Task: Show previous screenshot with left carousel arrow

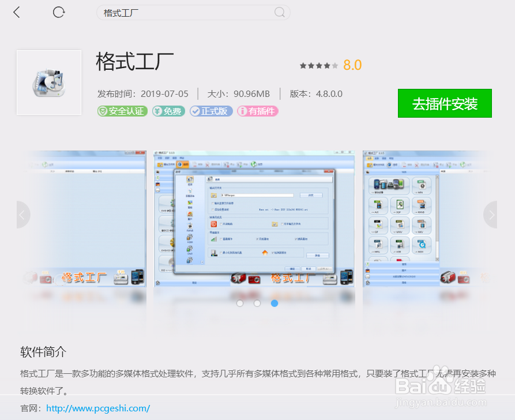Action: pos(23,215)
